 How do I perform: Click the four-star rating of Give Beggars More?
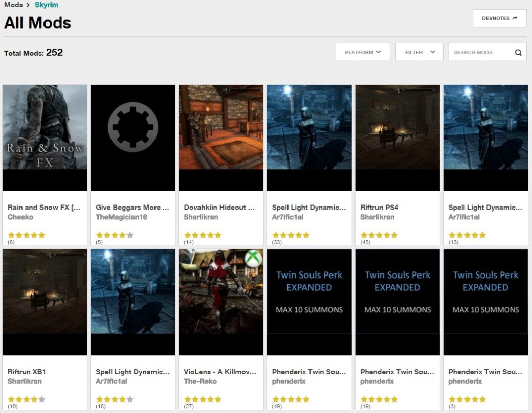coord(115,235)
